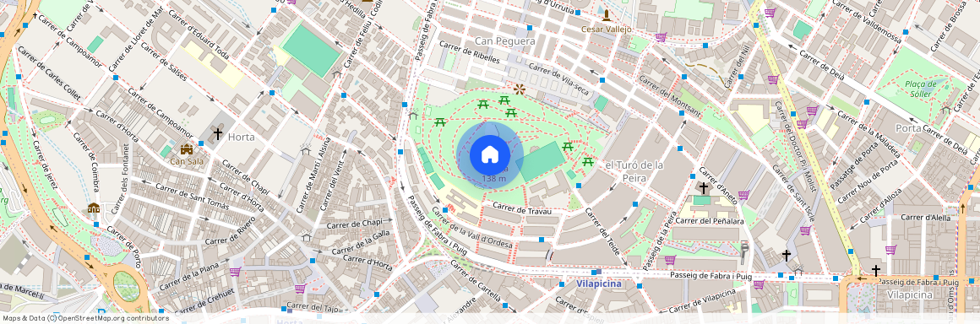The width and height of the screenshot is (980, 324).
Task: Click the museum icon beside Carrer de Coimbra
Action: pyautogui.click(x=94, y=208)
